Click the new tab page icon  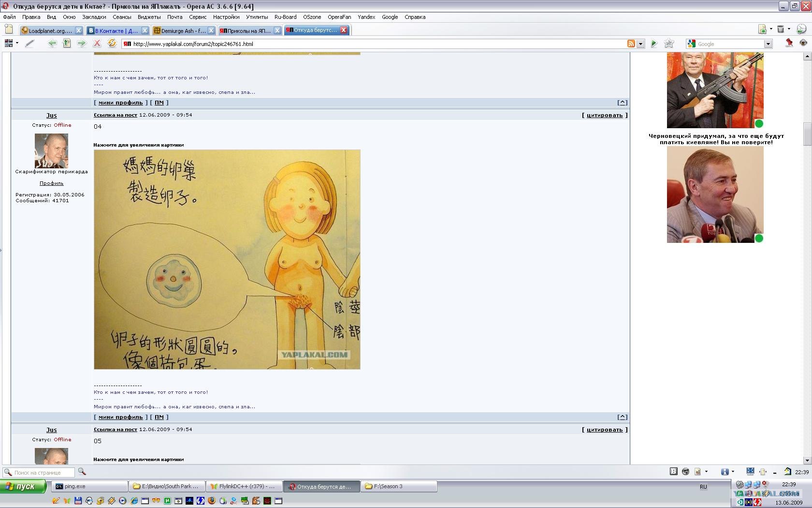[9, 30]
